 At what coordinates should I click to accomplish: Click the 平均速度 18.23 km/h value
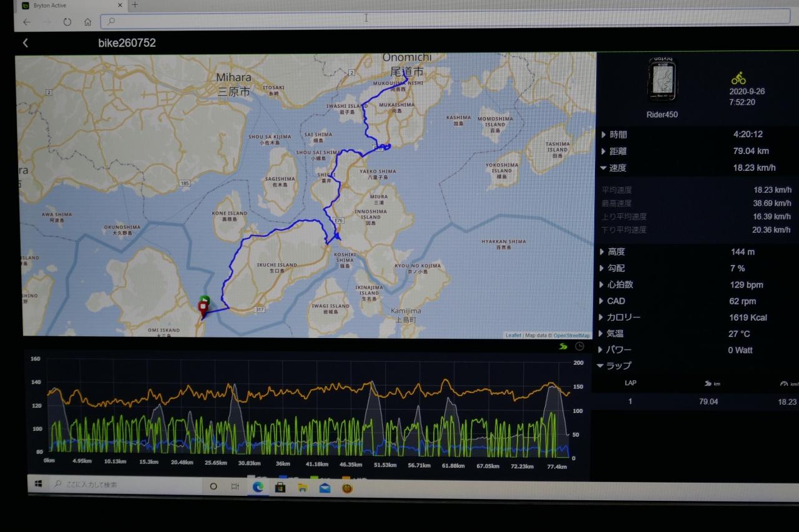772,190
